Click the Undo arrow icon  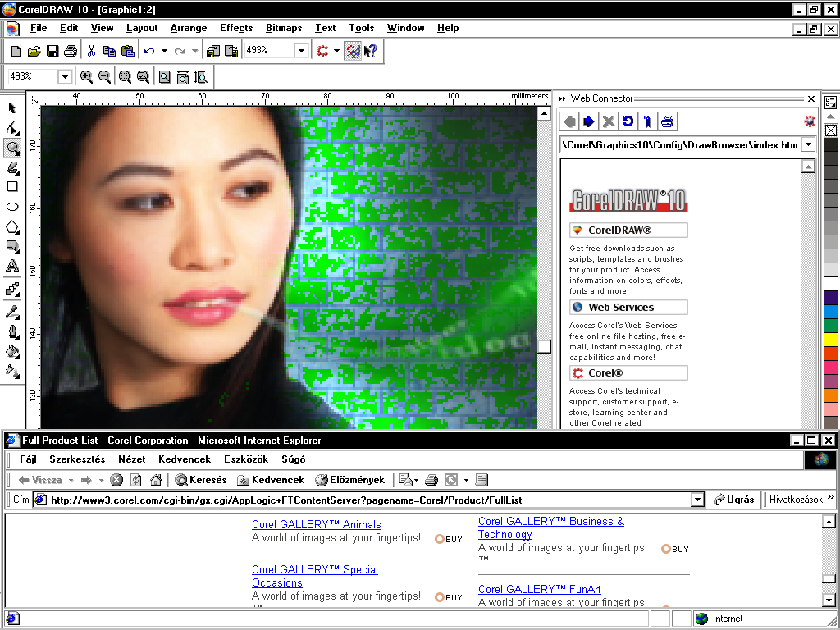(x=149, y=51)
